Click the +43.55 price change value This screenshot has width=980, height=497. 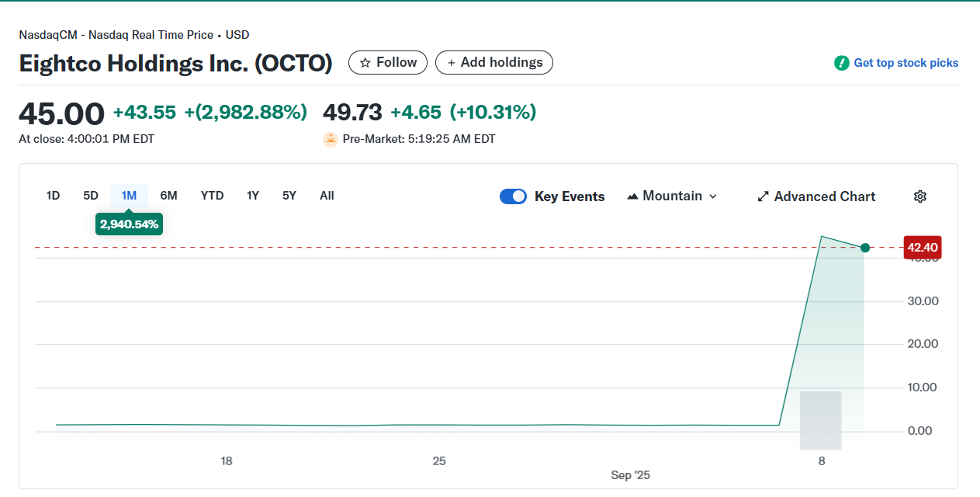(144, 113)
